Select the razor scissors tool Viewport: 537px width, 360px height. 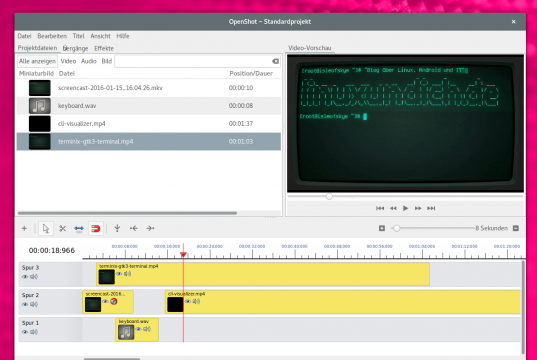point(62,228)
